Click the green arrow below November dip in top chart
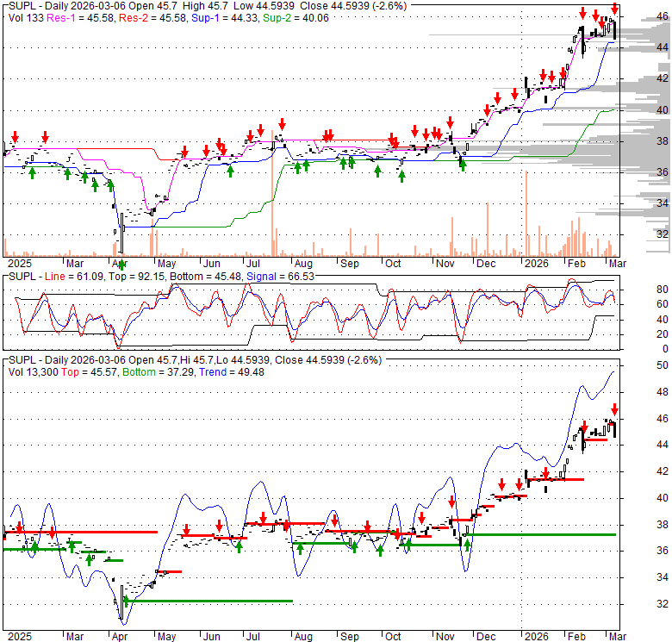Viewport: 672px width, 642px height. coord(463,165)
